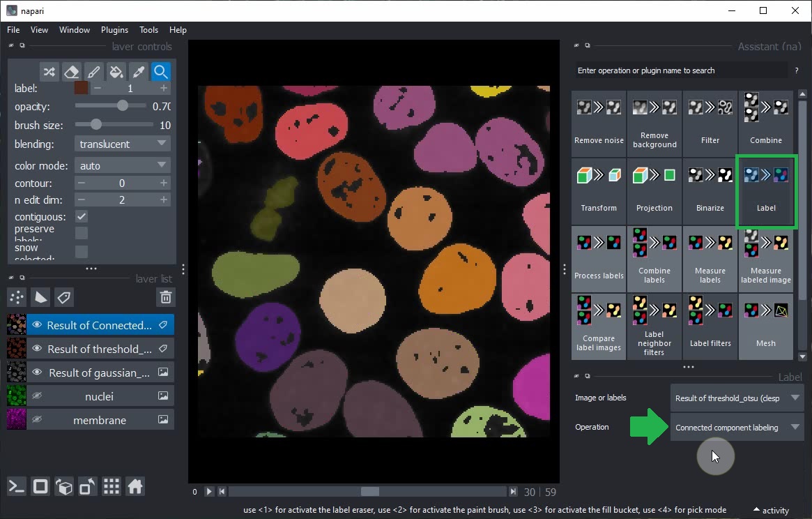Screen dimensions: 812x519
Task: Open the color mode dropdown
Action: coord(122,166)
